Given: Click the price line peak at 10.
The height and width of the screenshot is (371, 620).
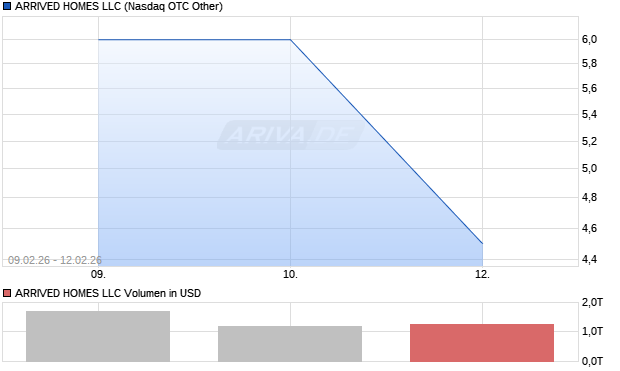Looking at the screenshot, I should 290,40.
